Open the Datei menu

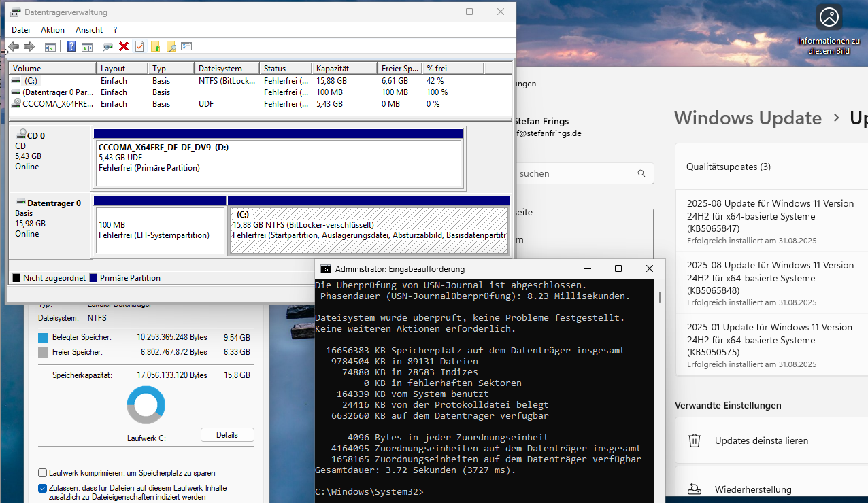pyautogui.click(x=21, y=30)
